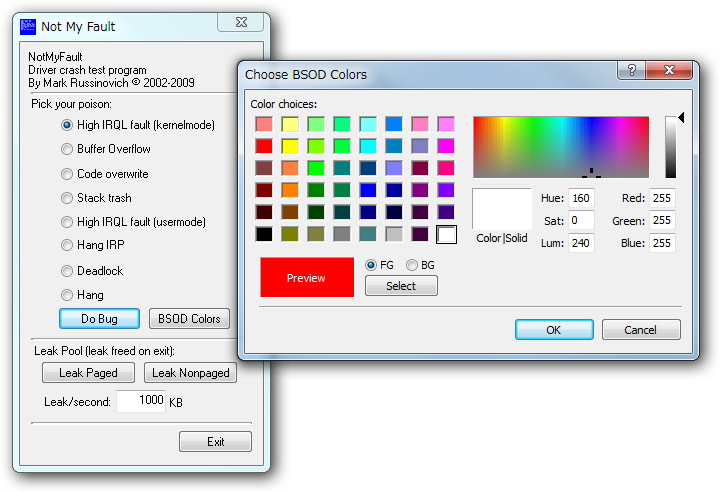Click the Leak Paged button

[x=88, y=373]
